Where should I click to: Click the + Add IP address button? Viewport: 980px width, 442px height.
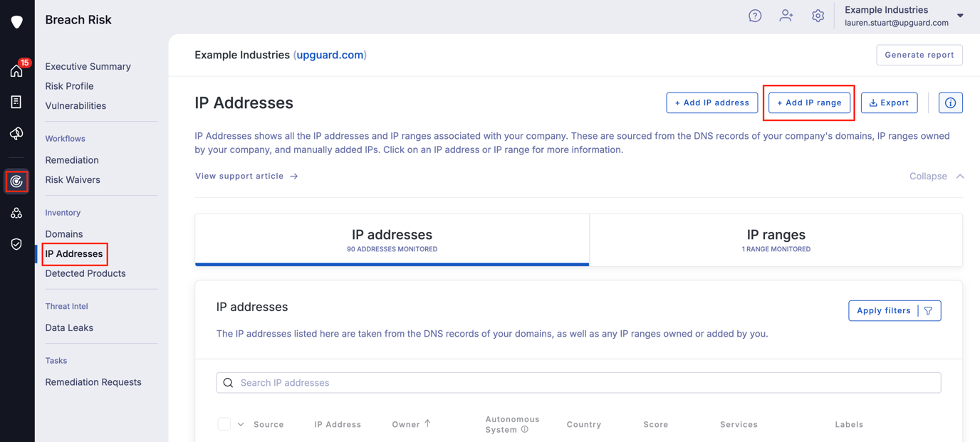coord(712,103)
